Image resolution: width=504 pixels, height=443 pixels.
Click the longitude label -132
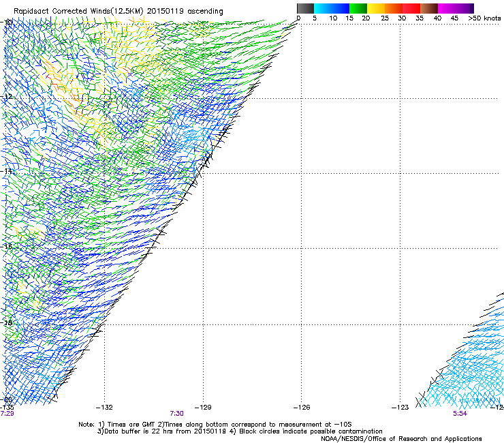pos(104,408)
